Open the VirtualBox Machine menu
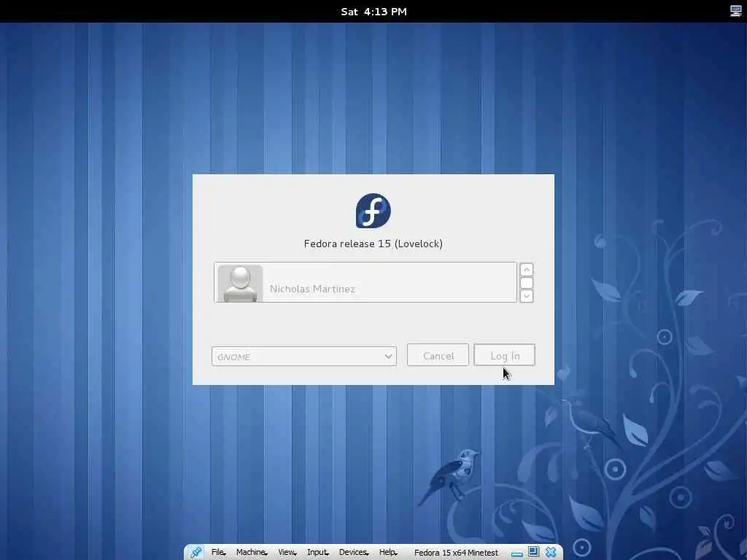The height and width of the screenshot is (560, 747). point(252,552)
